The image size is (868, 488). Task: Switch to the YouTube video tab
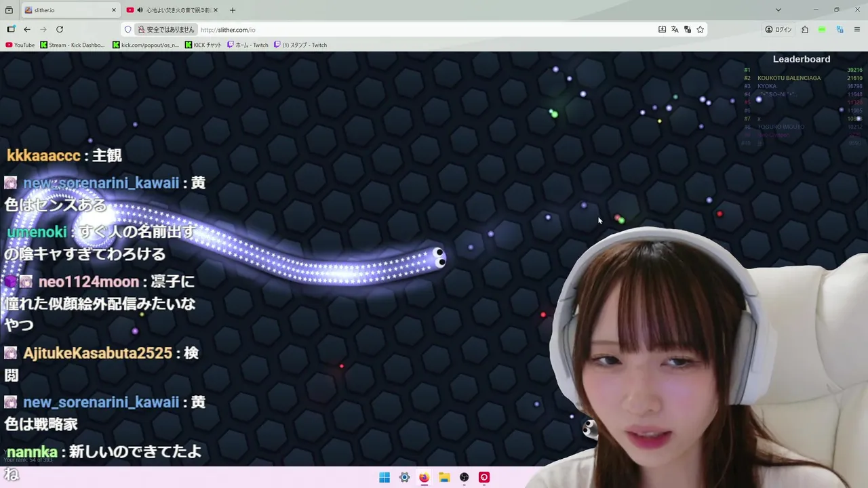[x=173, y=10]
